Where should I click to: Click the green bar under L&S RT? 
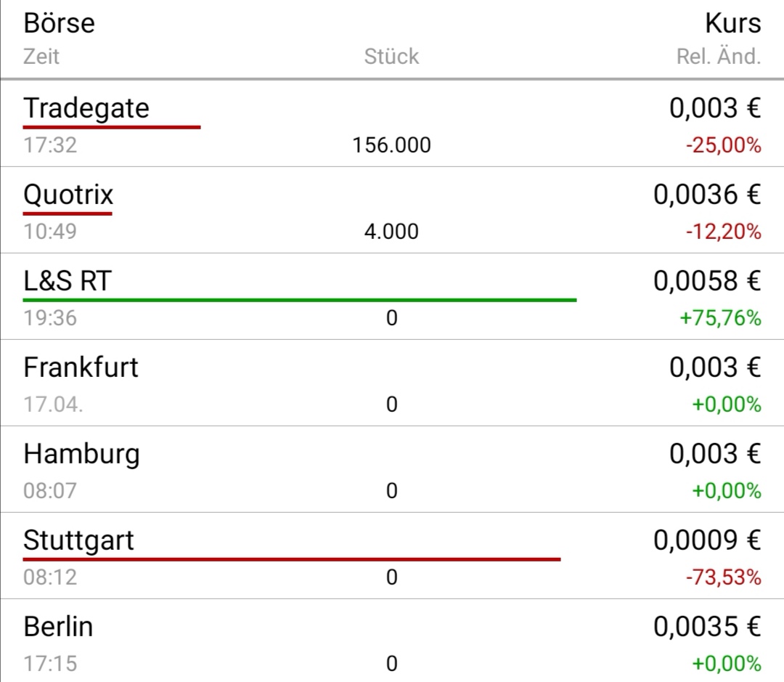pos(299,299)
